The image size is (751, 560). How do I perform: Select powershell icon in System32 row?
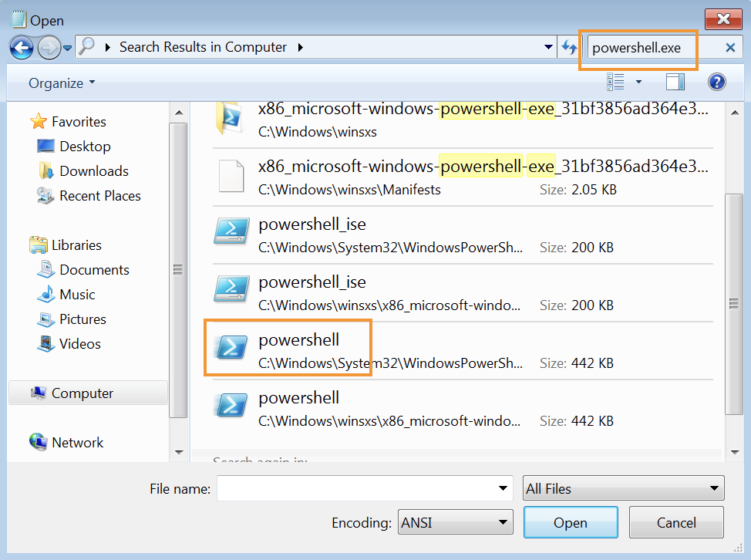(232, 347)
